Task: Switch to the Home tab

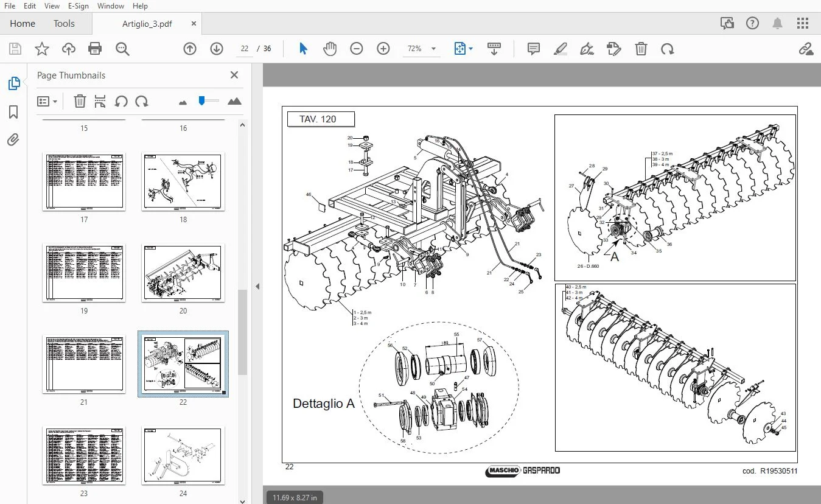Action: pyautogui.click(x=23, y=24)
